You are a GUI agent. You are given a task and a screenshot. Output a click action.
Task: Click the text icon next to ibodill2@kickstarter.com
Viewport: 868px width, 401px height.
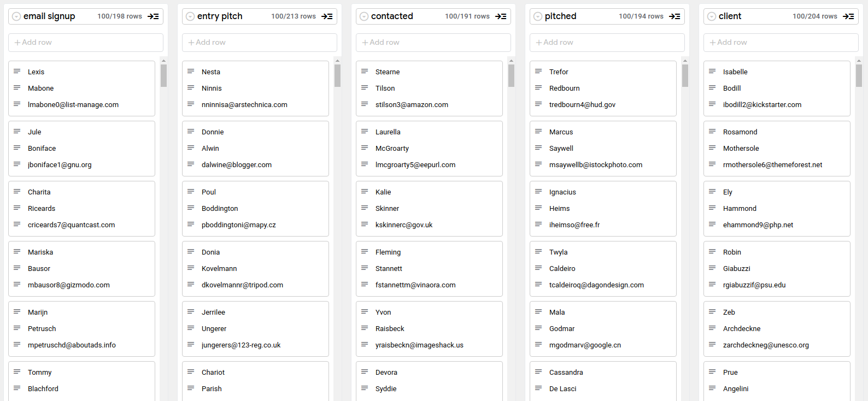pos(712,104)
